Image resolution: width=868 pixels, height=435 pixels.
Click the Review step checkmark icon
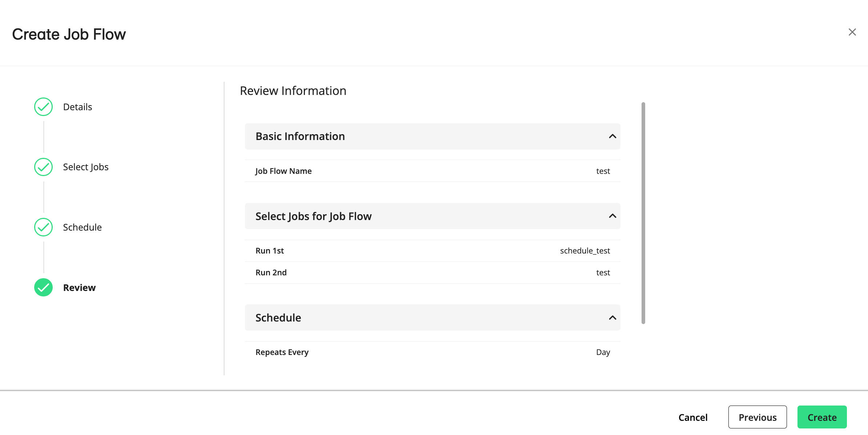43,287
